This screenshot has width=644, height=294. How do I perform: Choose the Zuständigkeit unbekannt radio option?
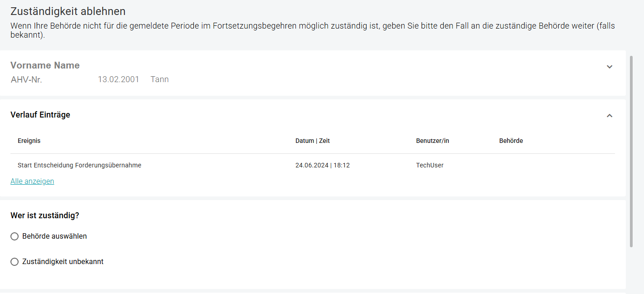(x=15, y=262)
